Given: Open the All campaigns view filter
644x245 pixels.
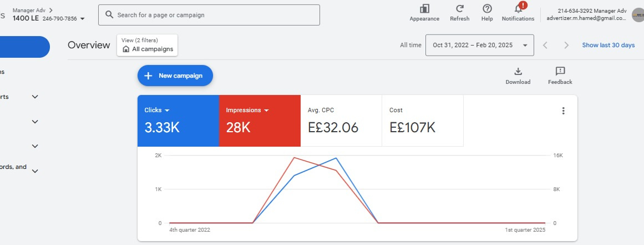Looking at the screenshot, I should [148, 45].
